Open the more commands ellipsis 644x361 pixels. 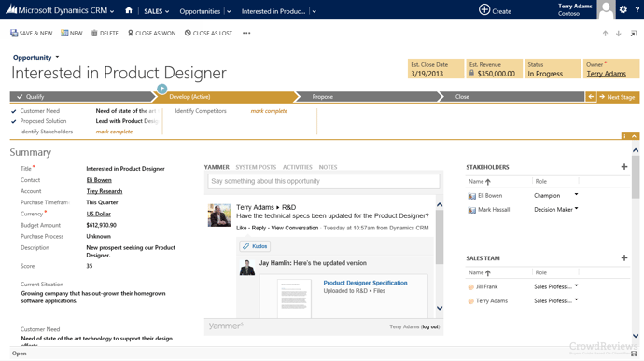pos(246,33)
